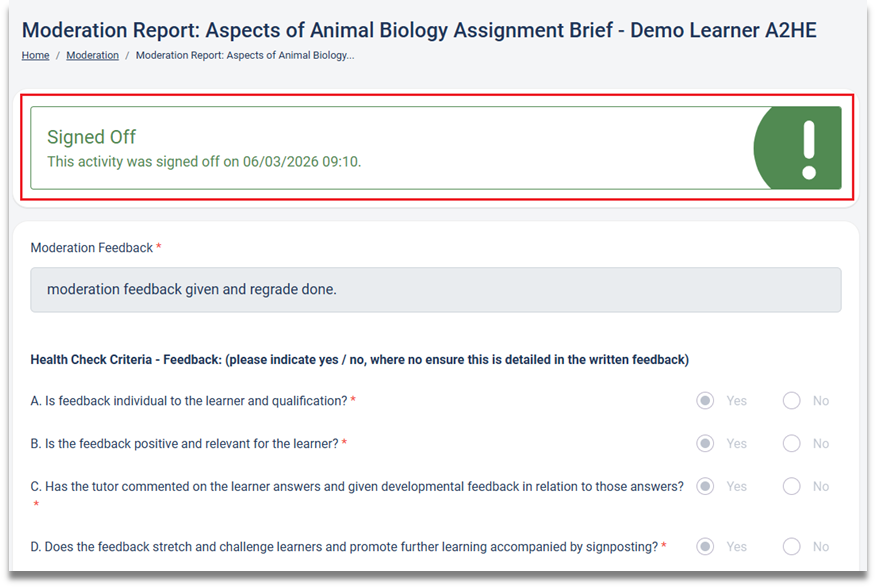Select No for question A feedback individual

click(x=792, y=401)
